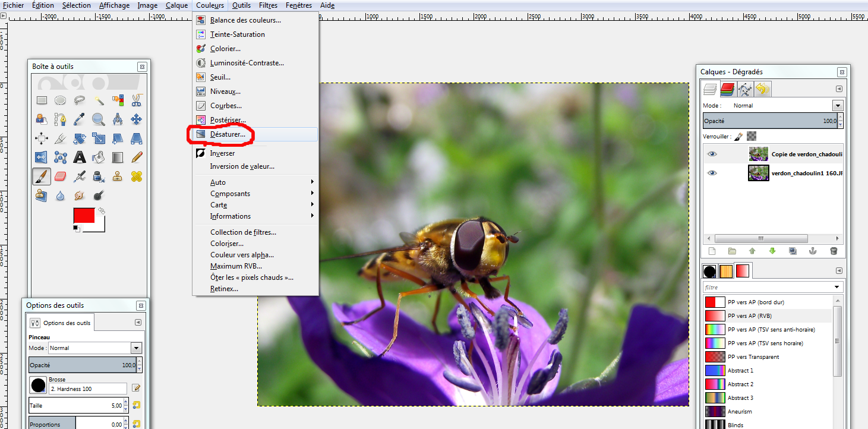The width and height of the screenshot is (868, 429).
Task: Switch to the Undo History tab
Action: tap(762, 89)
